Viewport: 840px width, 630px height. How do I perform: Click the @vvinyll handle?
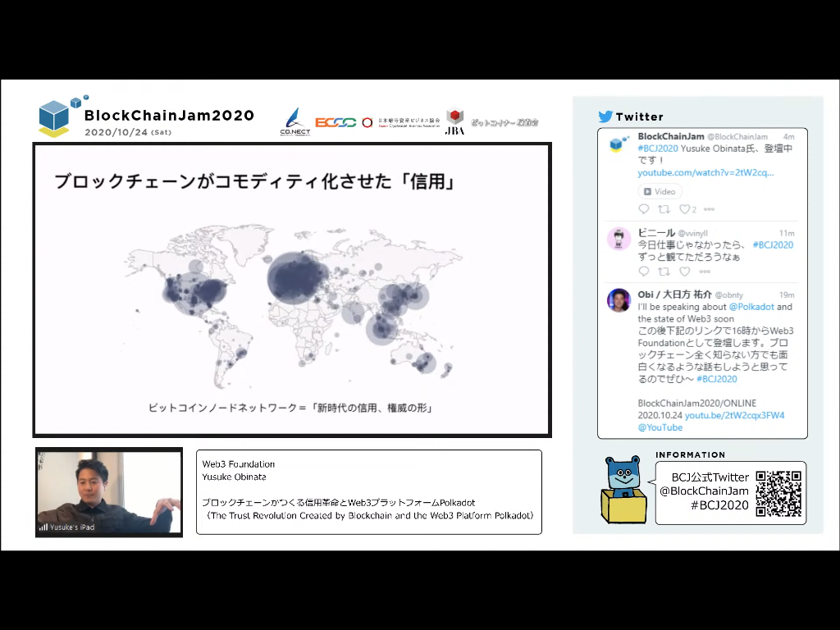tap(692, 233)
